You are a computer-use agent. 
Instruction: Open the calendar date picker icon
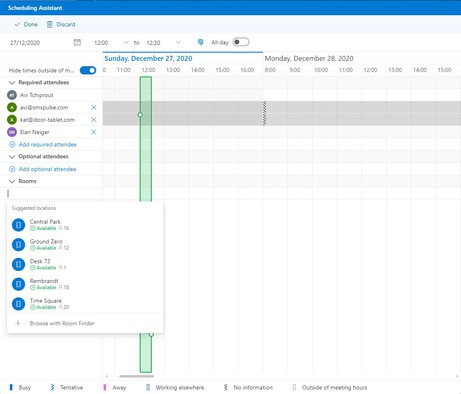pos(77,42)
